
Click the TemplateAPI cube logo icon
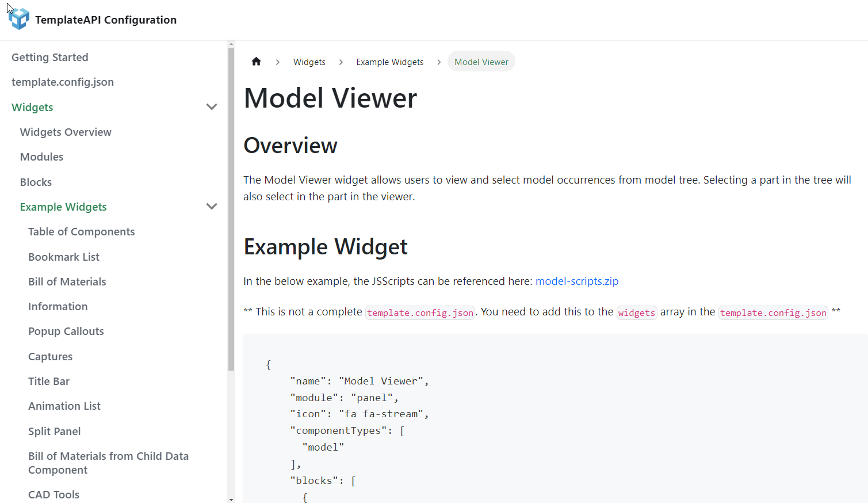(x=19, y=19)
